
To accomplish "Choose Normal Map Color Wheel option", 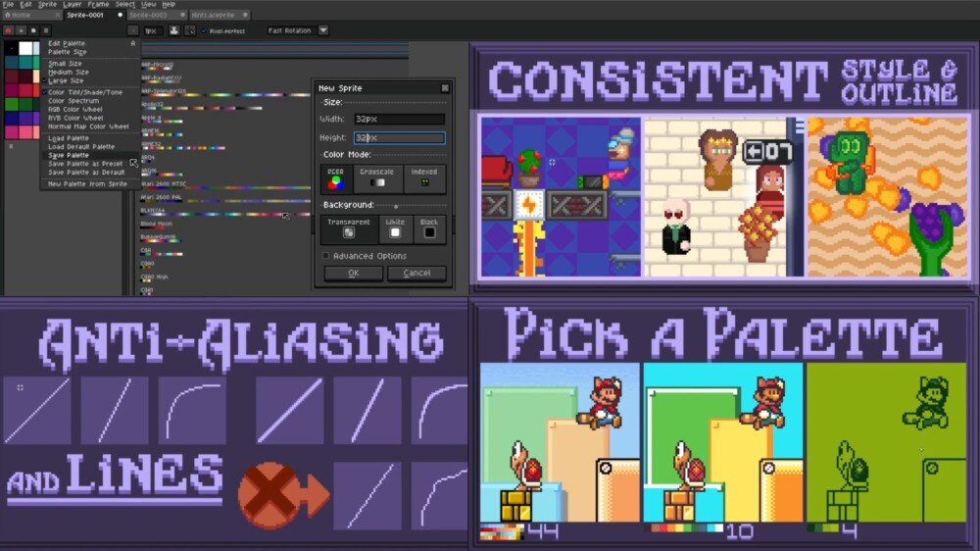I will (x=89, y=126).
